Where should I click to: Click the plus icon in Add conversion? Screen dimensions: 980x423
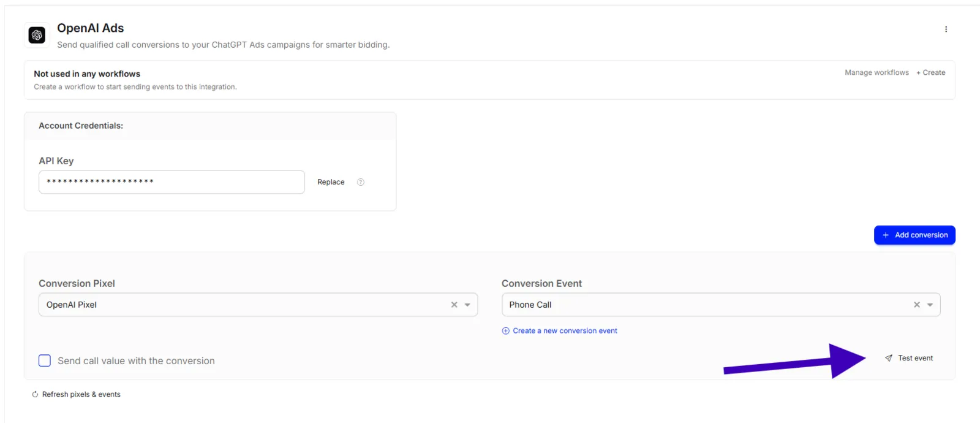click(x=886, y=235)
